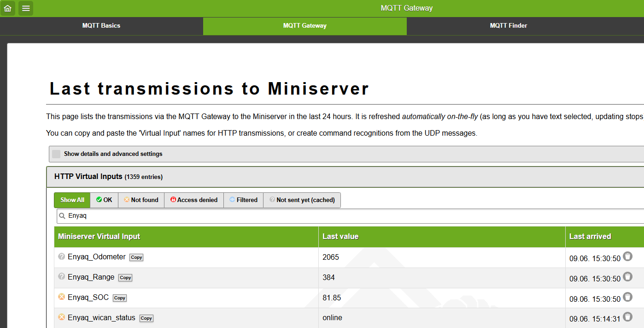Delete the Enyaq_Odometer entry via trash icon
The height and width of the screenshot is (328, 644).
(x=627, y=256)
